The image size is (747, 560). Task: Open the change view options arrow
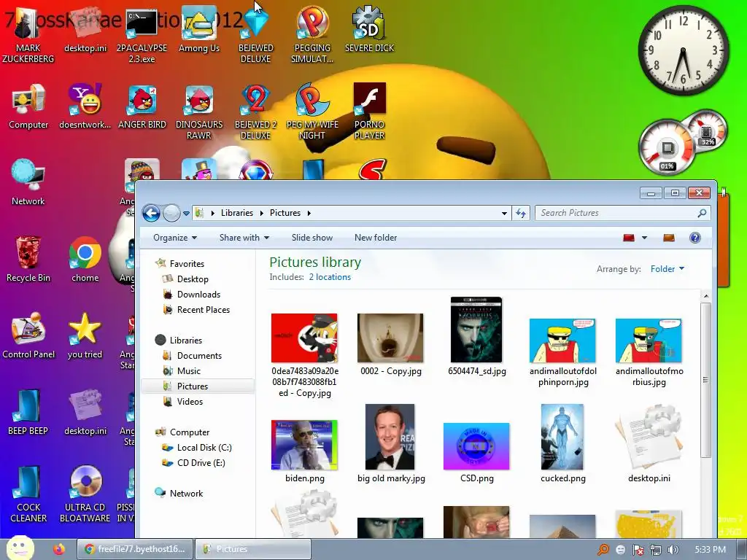tap(645, 238)
